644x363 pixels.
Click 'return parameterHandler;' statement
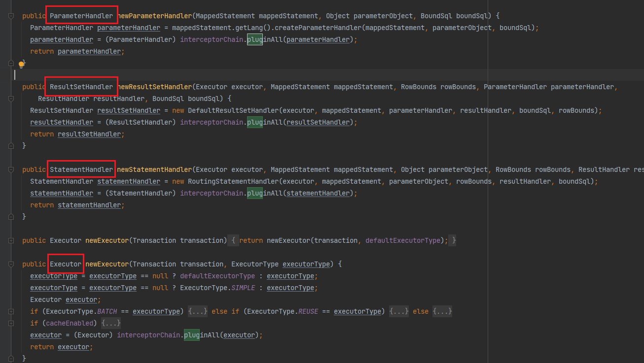77,51
